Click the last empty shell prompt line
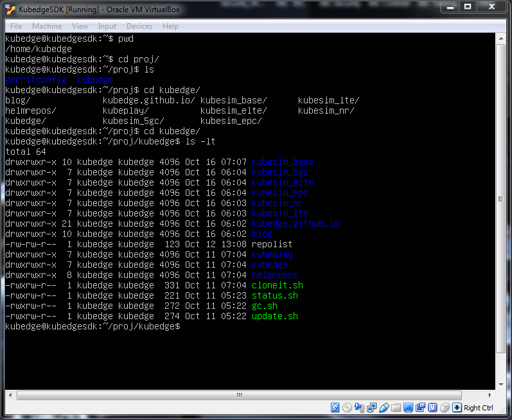This screenshot has height=420, width=512. [93, 326]
